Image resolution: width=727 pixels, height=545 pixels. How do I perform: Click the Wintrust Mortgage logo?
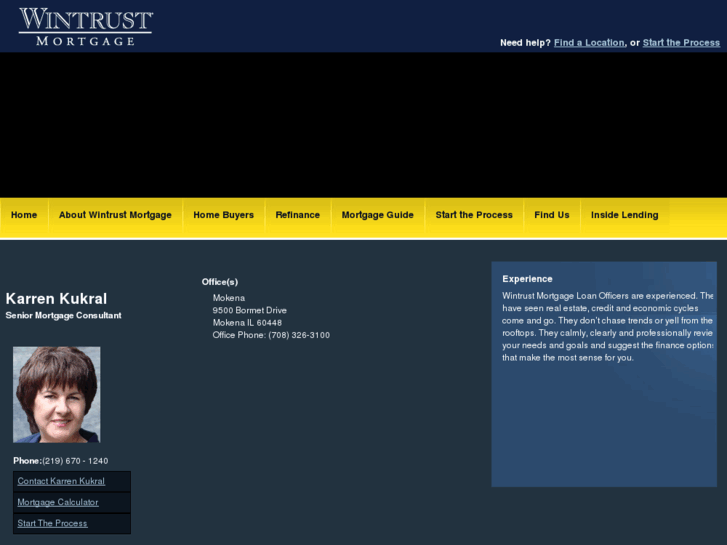click(86, 27)
